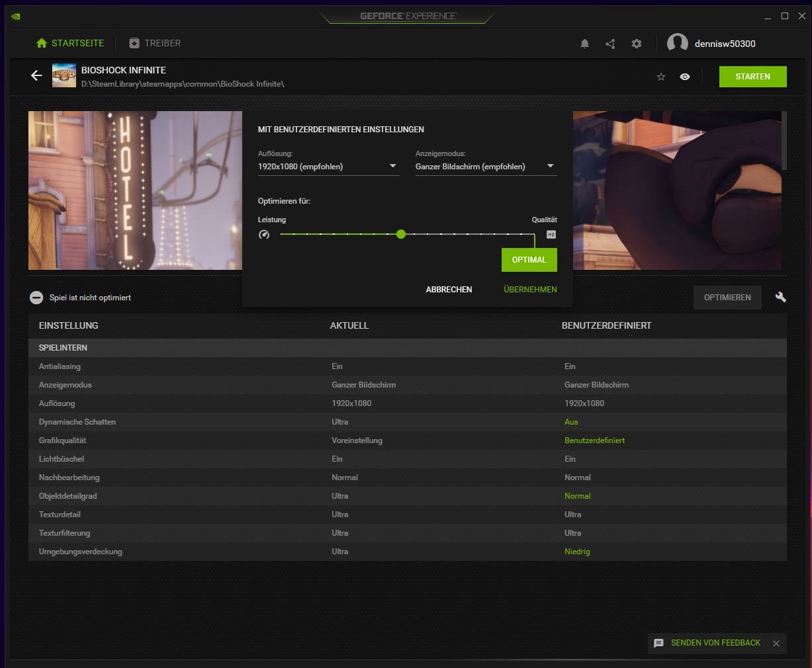Click the Aktuell column header

coord(349,325)
